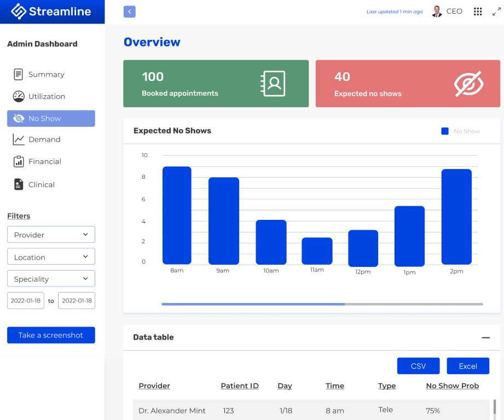
Task: Open the CEO profile avatar
Action: 437,11
